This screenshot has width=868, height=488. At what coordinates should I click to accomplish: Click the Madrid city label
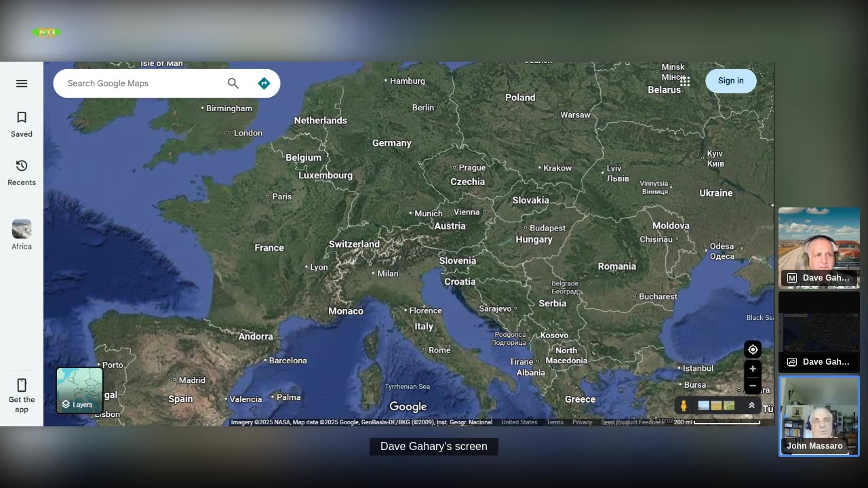point(192,380)
